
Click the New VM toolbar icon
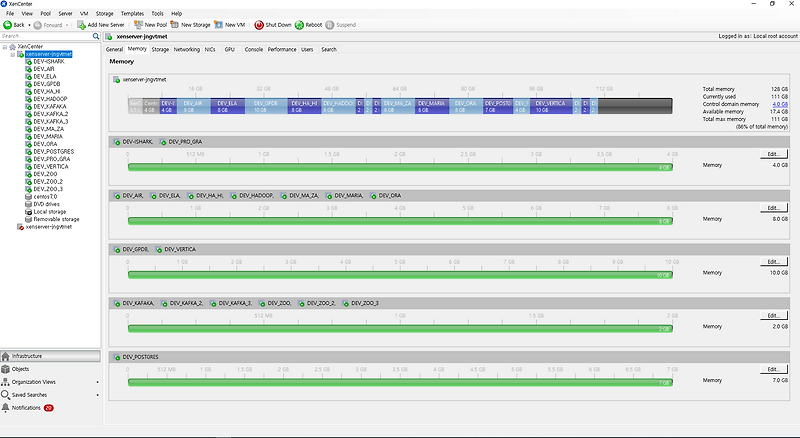[x=218, y=25]
